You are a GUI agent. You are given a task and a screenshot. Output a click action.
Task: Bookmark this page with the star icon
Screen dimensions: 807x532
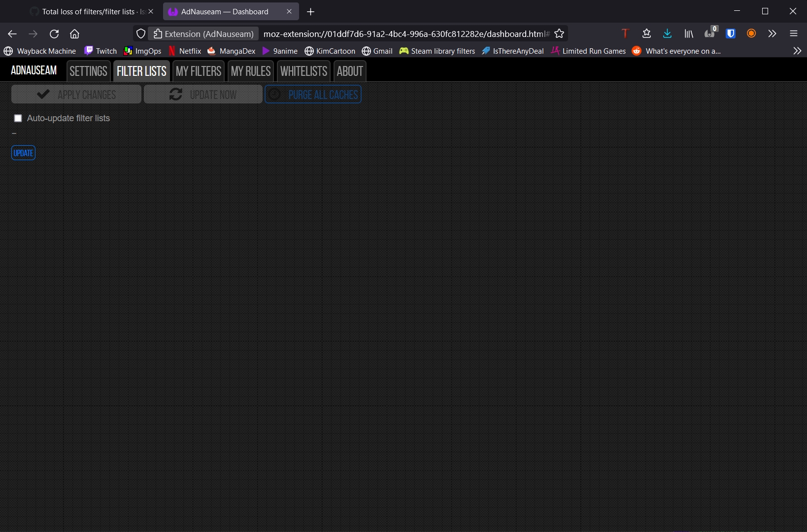tap(560, 33)
